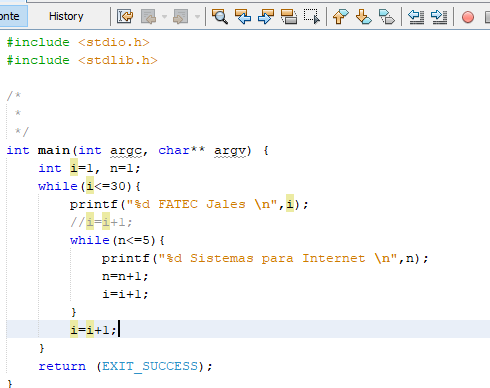This screenshot has width=490, height=388.
Task: Open the Forward navigation history dropdown arrow
Action: tap(197, 16)
